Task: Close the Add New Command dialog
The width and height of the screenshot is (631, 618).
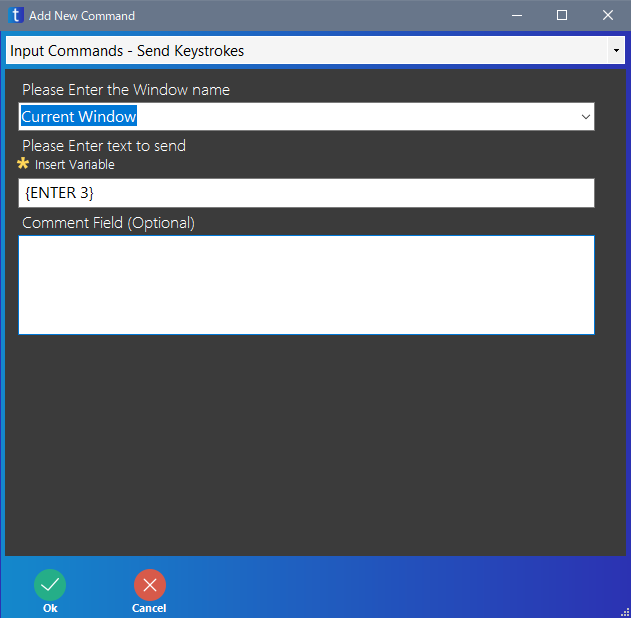Action: (607, 16)
